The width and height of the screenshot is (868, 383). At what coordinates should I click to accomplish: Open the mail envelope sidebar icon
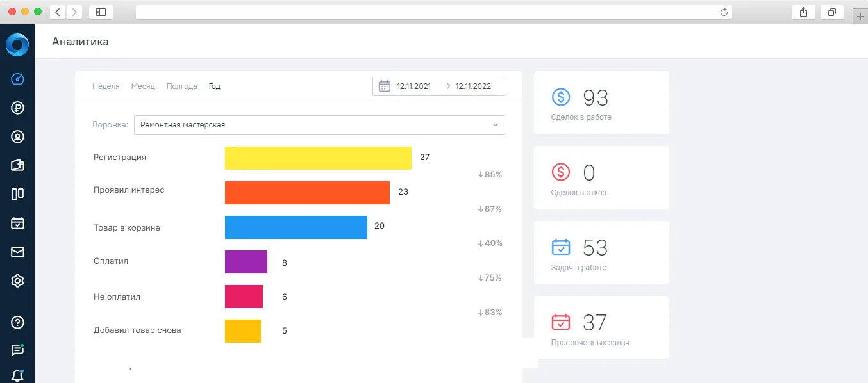[17, 252]
